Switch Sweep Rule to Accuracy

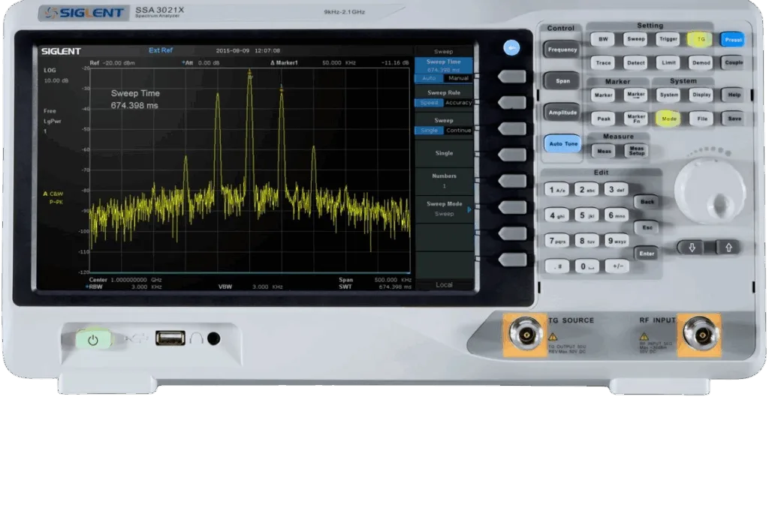click(x=458, y=103)
